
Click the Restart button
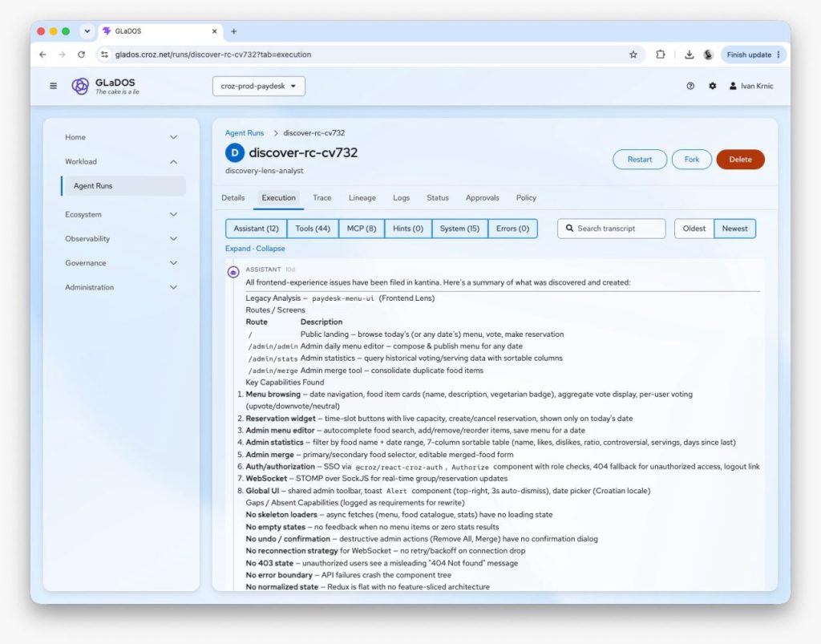tap(640, 159)
